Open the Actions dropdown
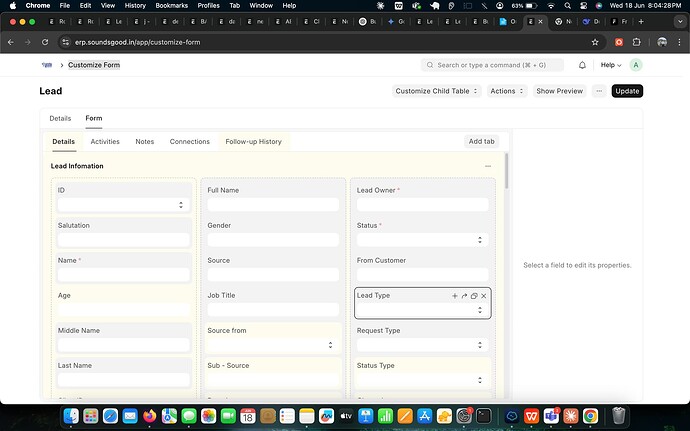 tap(507, 91)
